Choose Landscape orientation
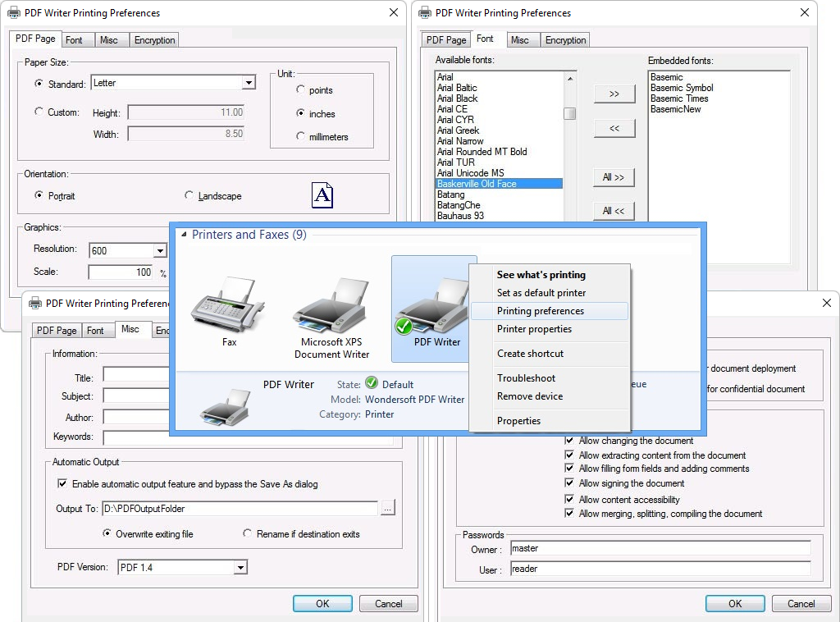 coord(189,195)
